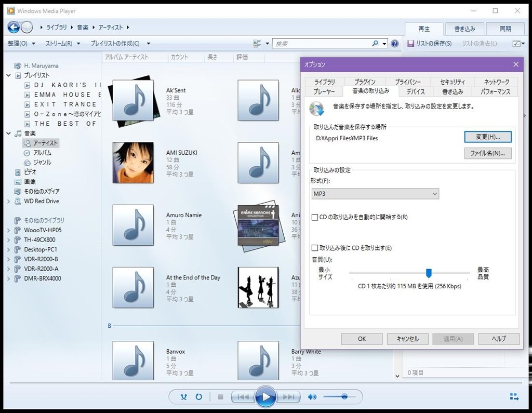
Task: Click リストの保存(S) in the list pane
Action: point(434,44)
